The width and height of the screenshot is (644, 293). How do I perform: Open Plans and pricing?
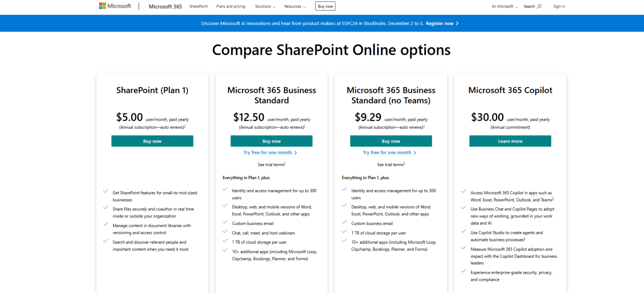click(x=231, y=6)
